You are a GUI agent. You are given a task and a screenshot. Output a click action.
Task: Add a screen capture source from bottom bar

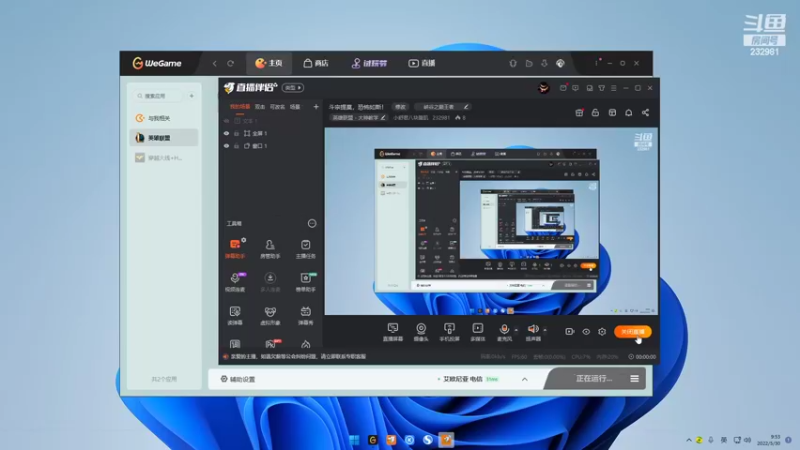(x=392, y=332)
